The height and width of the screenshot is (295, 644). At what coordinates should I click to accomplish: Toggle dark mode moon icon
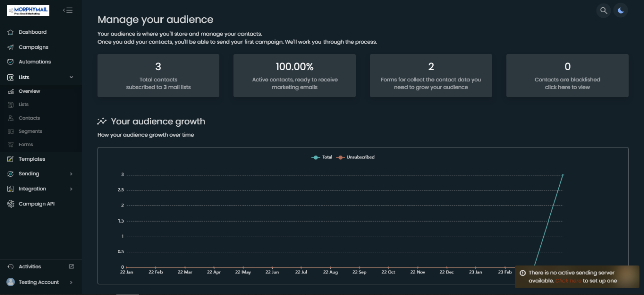tap(621, 10)
